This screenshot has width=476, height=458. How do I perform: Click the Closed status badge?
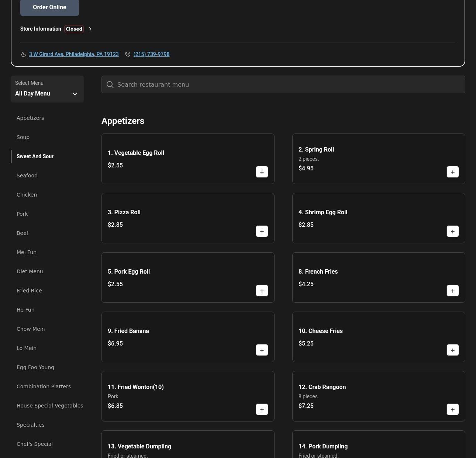pyautogui.click(x=74, y=29)
